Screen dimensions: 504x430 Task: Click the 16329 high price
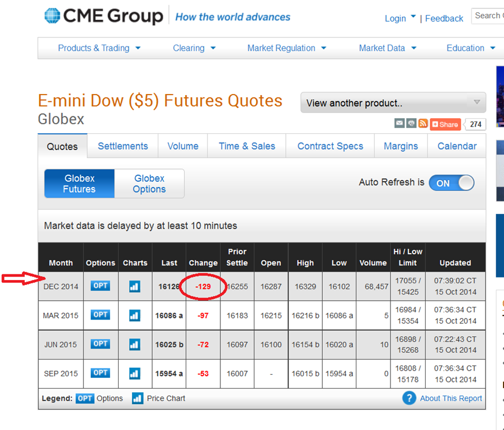(x=305, y=287)
